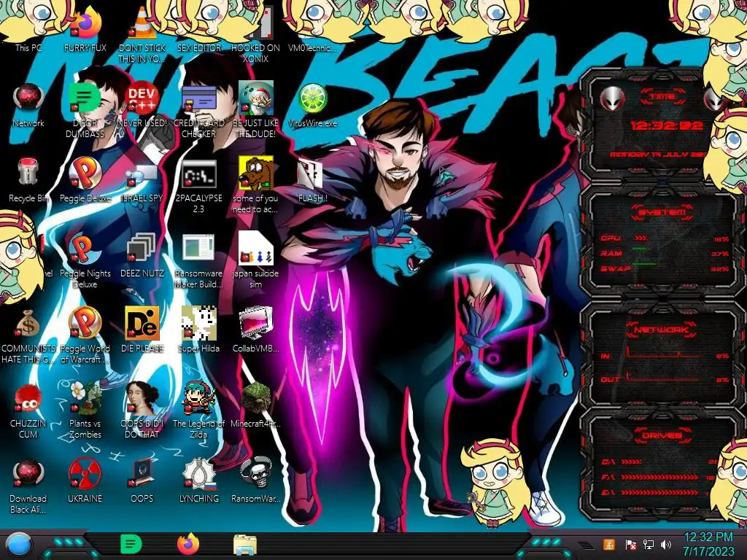The height and width of the screenshot is (560, 747).
Task: Open the Peggle World of Warcraft icon
Action: (85, 335)
